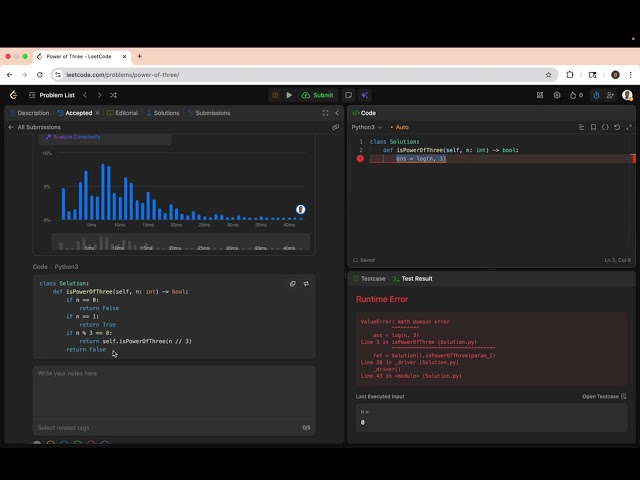Open the layout grid icon
This screenshot has width=640, height=480.
[x=540, y=95]
